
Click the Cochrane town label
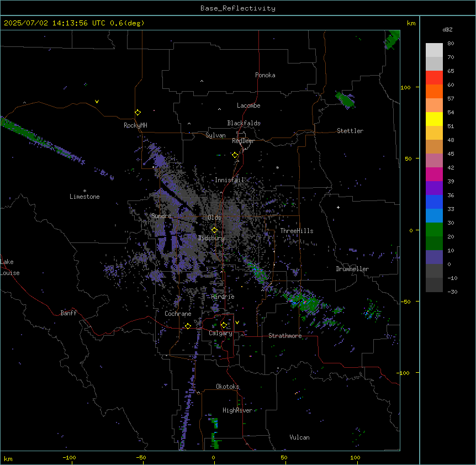tap(178, 314)
